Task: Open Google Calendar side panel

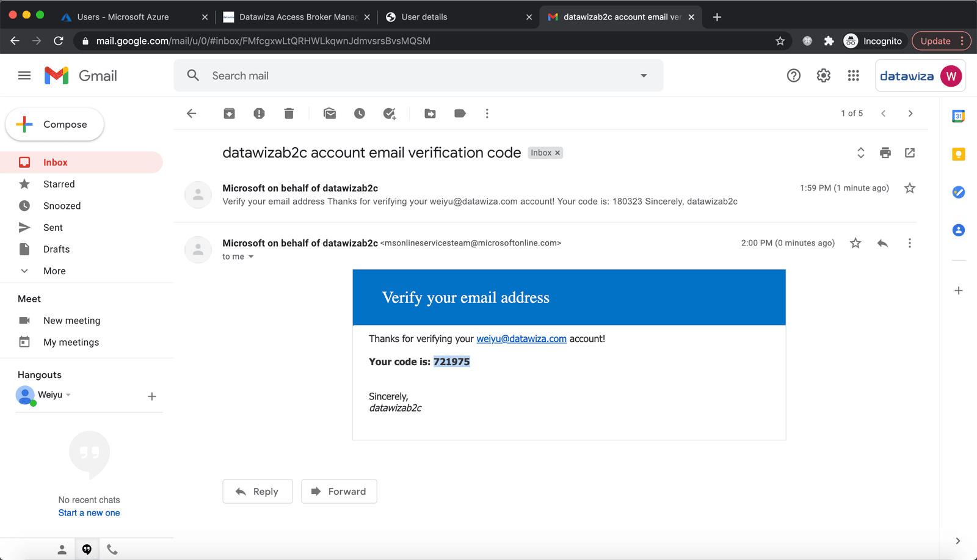Action: 959,116
